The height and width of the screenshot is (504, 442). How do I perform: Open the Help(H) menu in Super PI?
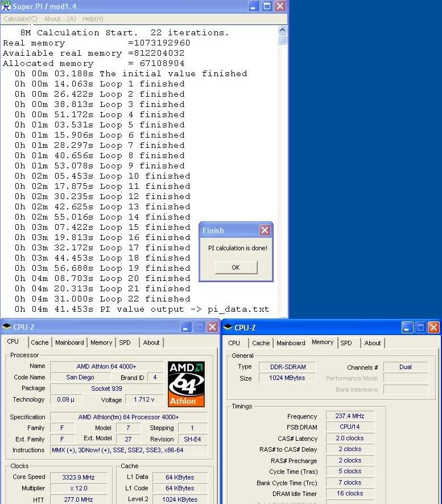tap(93, 19)
